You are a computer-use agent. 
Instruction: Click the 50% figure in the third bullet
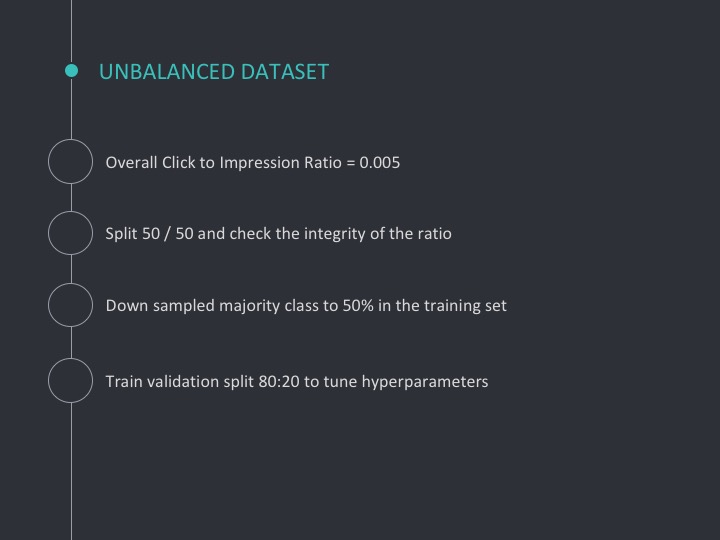(x=358, y=306)
